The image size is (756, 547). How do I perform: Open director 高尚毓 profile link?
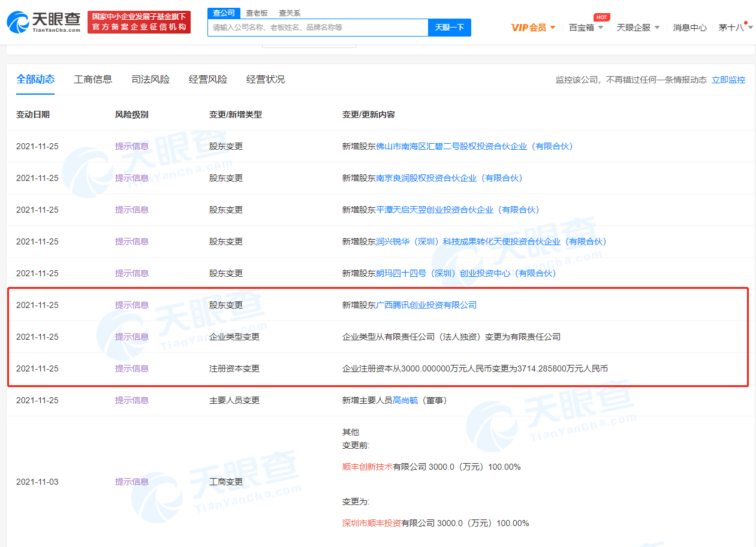(405, 400)
